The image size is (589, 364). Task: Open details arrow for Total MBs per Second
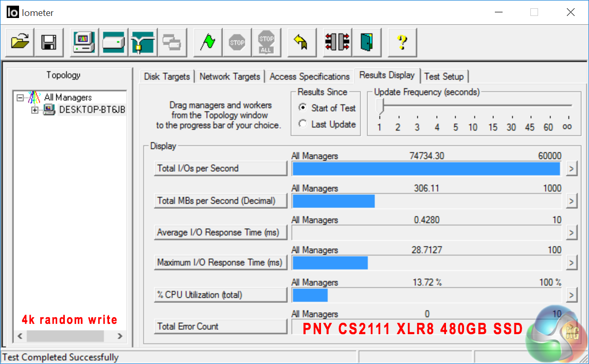(x=572, y=202)
